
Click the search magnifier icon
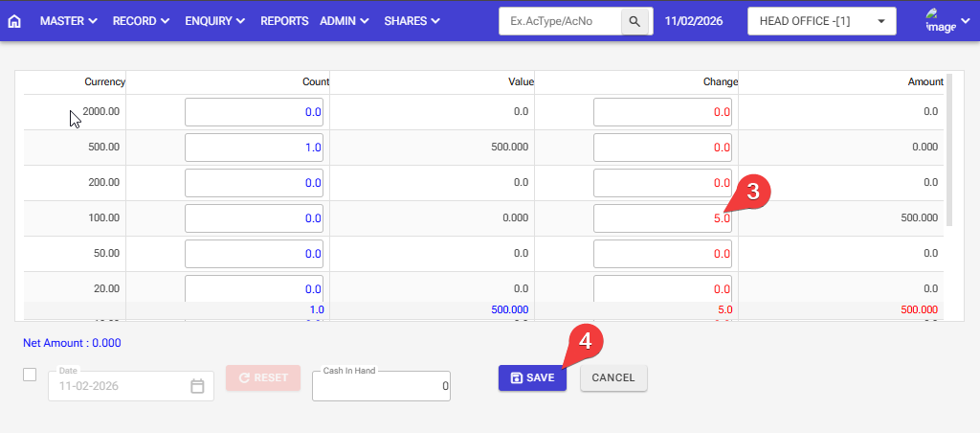click(634, 21)
